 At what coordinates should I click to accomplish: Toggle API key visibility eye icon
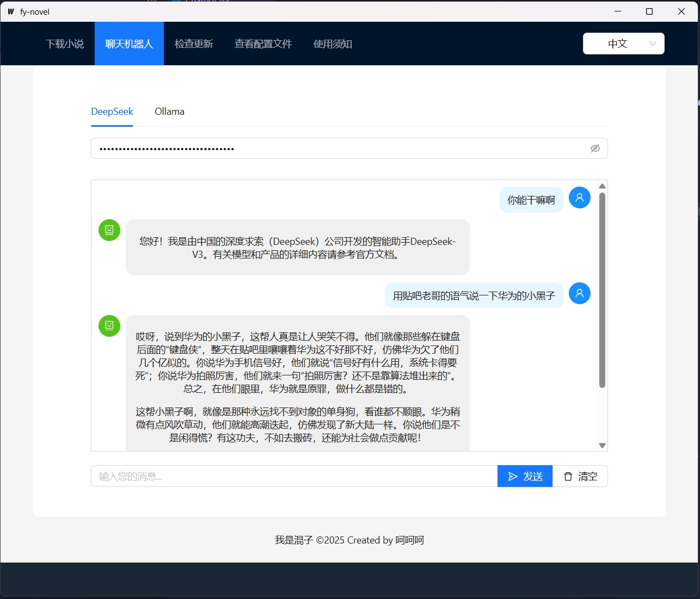coord(595,148)
